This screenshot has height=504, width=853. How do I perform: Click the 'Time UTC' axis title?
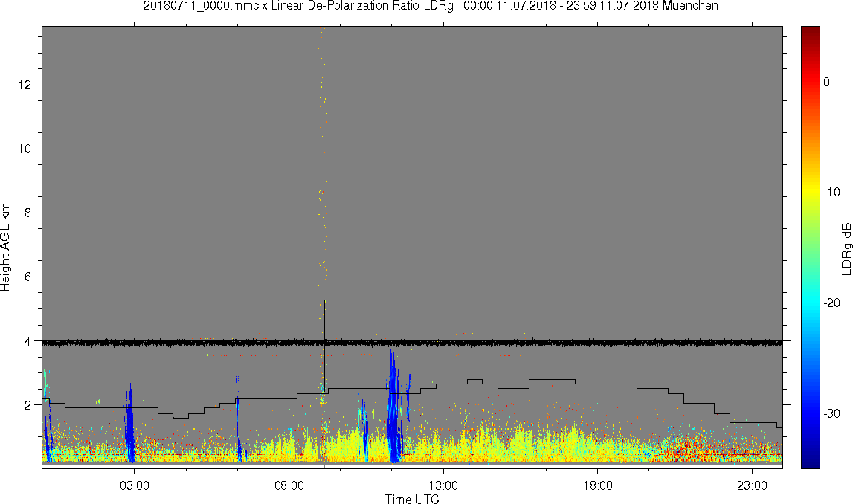412,499
